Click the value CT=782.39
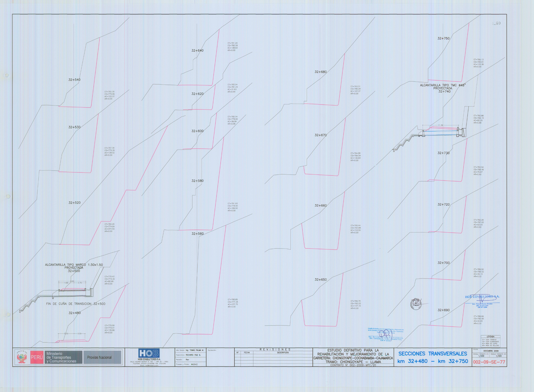Image resolution: width=534 pixels, height=392 pixels. [x=109, y=92]
